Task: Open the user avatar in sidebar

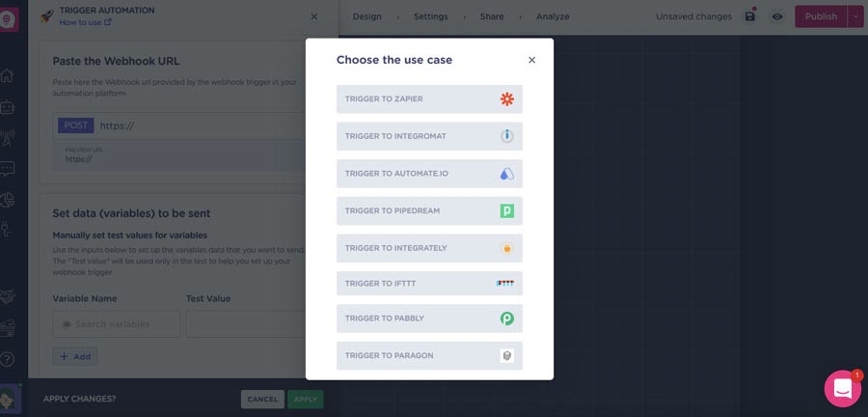Action: (x=10, y=399)
